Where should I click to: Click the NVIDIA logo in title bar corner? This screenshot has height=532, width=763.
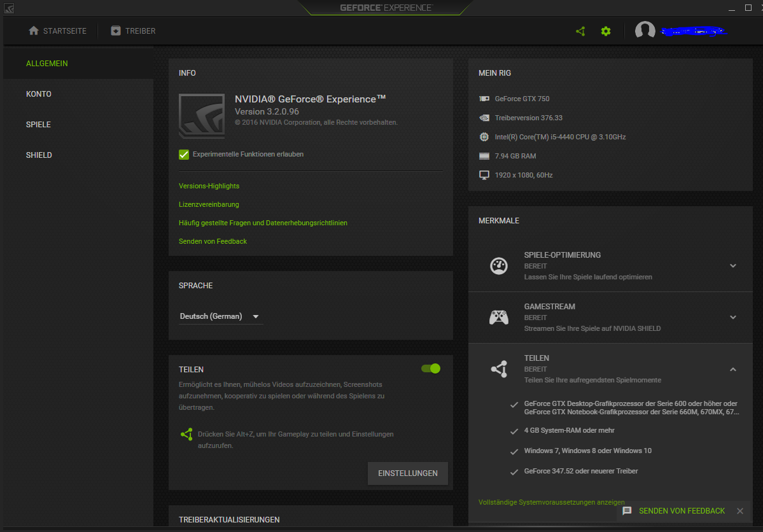[x=9, y=8]
